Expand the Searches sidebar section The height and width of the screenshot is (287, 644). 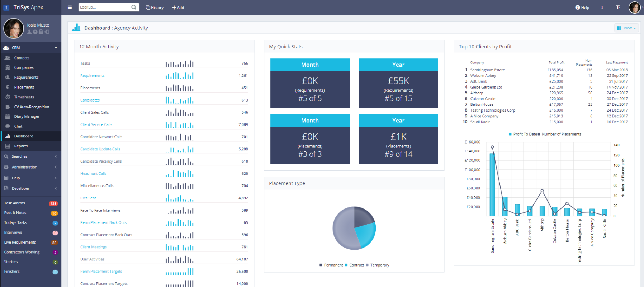point(30,156)
